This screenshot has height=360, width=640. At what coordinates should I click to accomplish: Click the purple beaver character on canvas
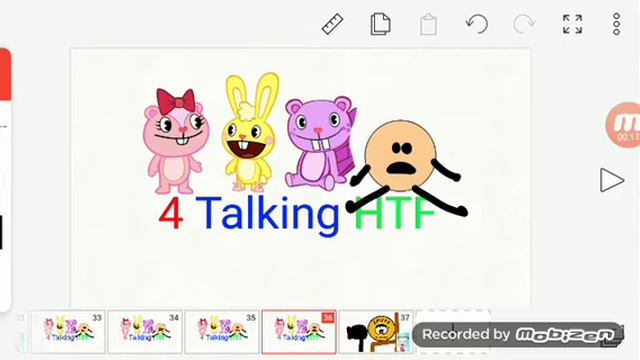320,144
